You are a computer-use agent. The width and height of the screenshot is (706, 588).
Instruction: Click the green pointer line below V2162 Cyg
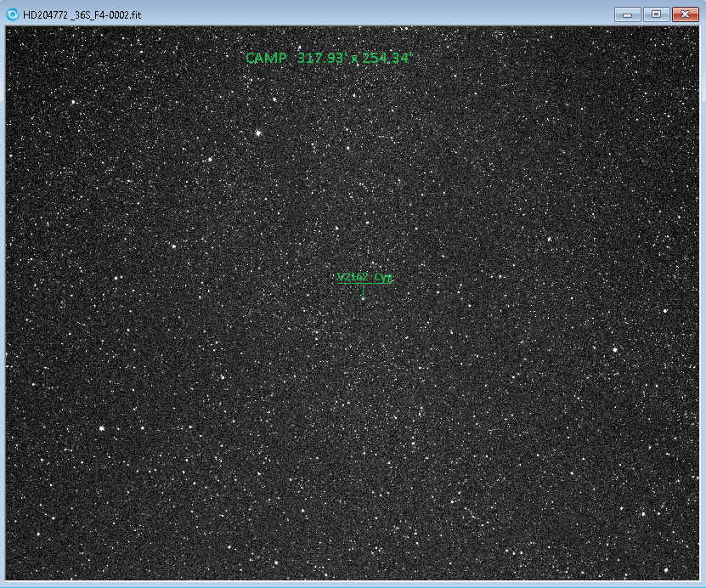click(364, 290)
